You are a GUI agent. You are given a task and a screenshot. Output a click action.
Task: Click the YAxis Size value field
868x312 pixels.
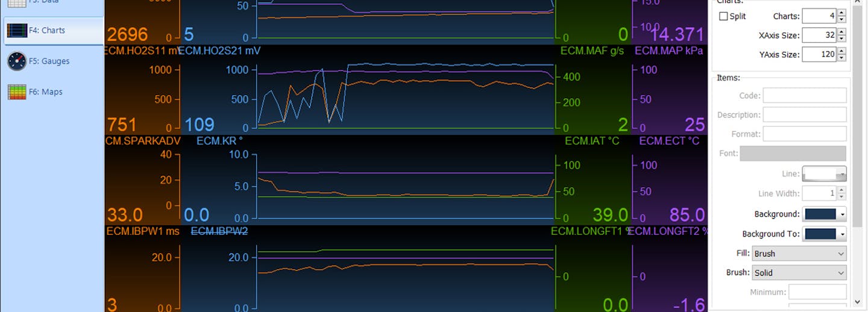click(x=819, y=55)
